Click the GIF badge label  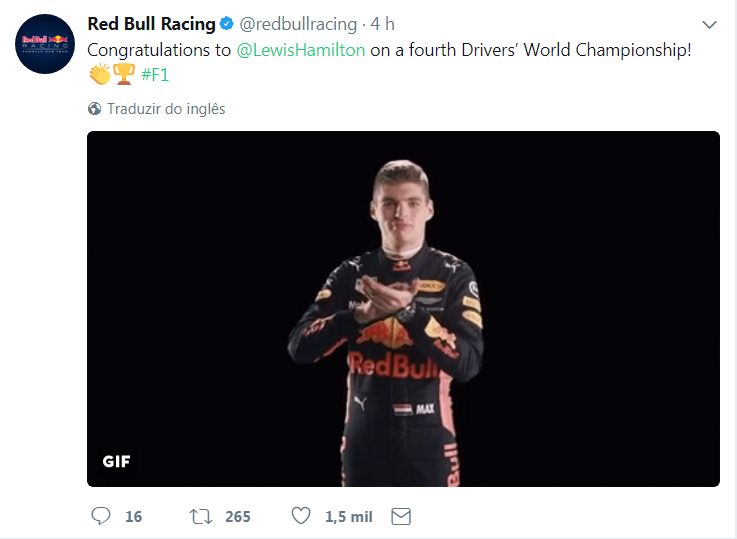tap(116, 461)
